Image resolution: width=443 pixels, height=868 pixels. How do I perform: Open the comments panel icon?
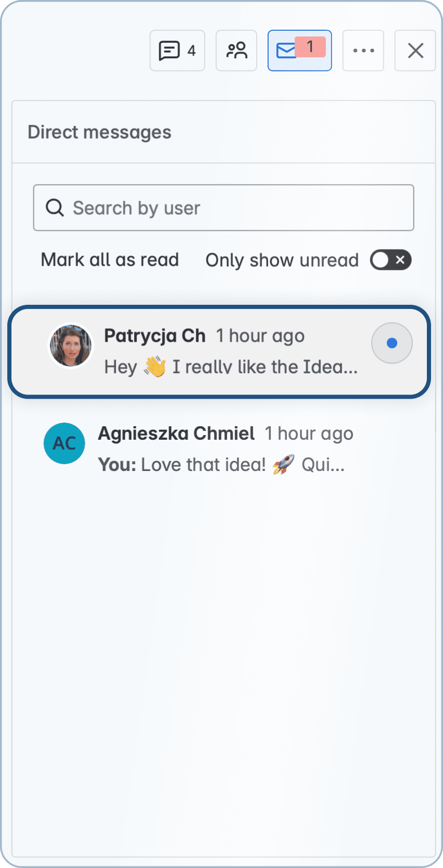pos(169,51)
